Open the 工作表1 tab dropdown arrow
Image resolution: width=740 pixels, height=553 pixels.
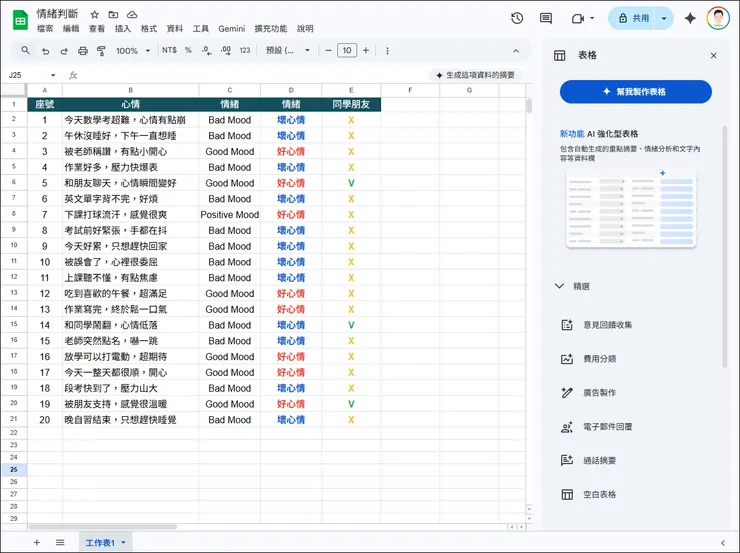124,543
